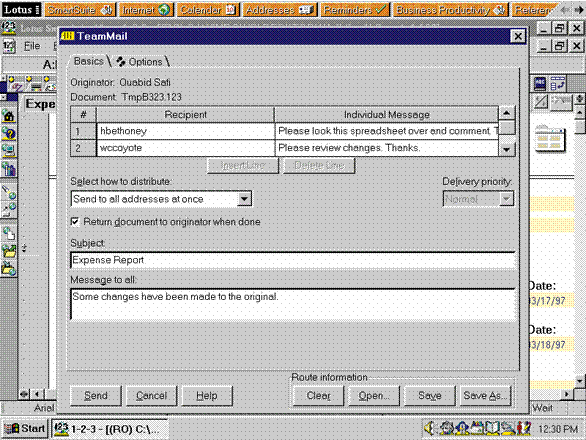586x440 pixels.
Task: Click the Open... route button
Action: [x=374, y=396]
